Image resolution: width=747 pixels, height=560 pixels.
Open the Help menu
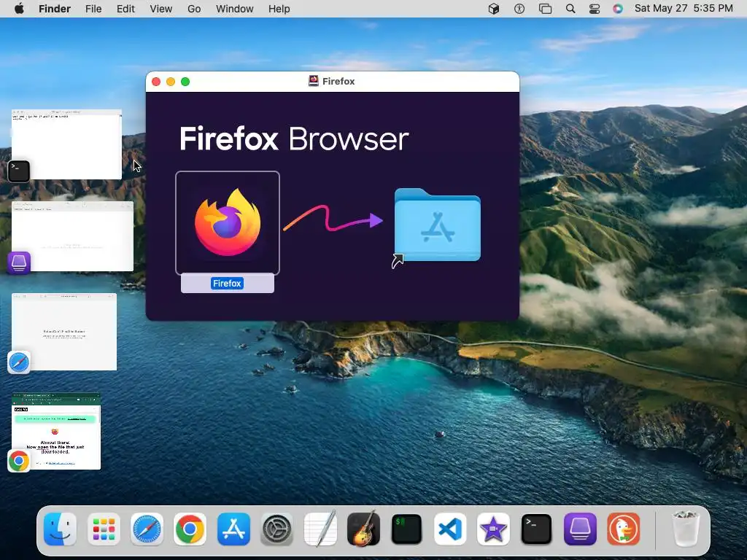[x=279, y=9]
